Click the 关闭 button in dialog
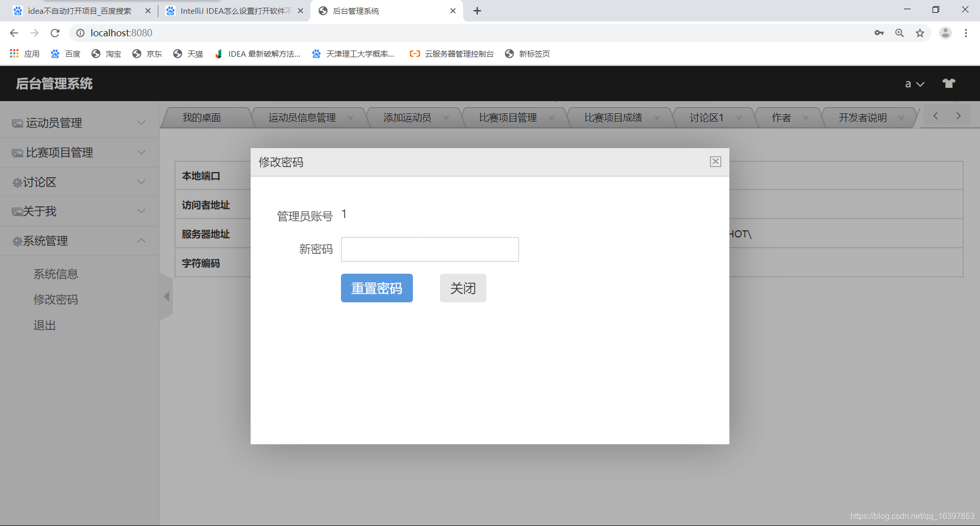 (463, 288)
